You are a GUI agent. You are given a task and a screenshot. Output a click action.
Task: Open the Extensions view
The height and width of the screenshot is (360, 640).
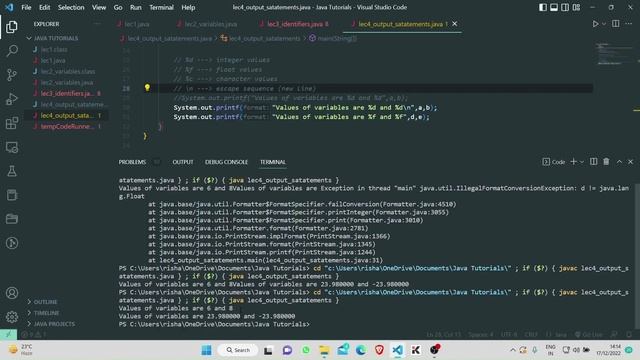click(12, 123)
